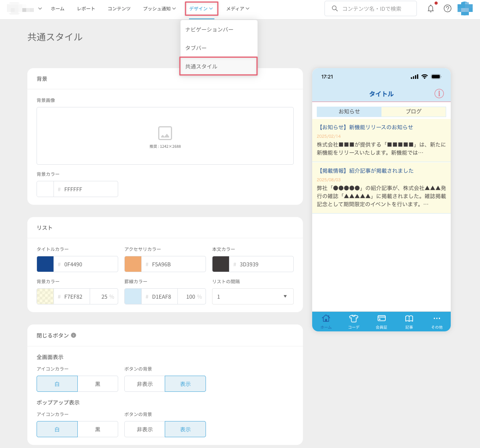Image resolution: width=480 pixels, height=448 pixels.
Task: Open the user account avatar
Action: click(465, 8)
